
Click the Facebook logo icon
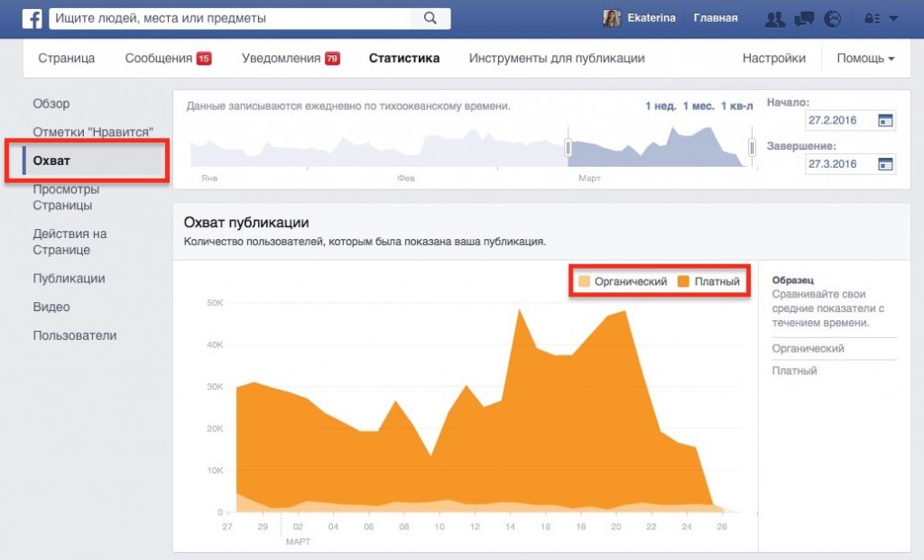point(32,18)
